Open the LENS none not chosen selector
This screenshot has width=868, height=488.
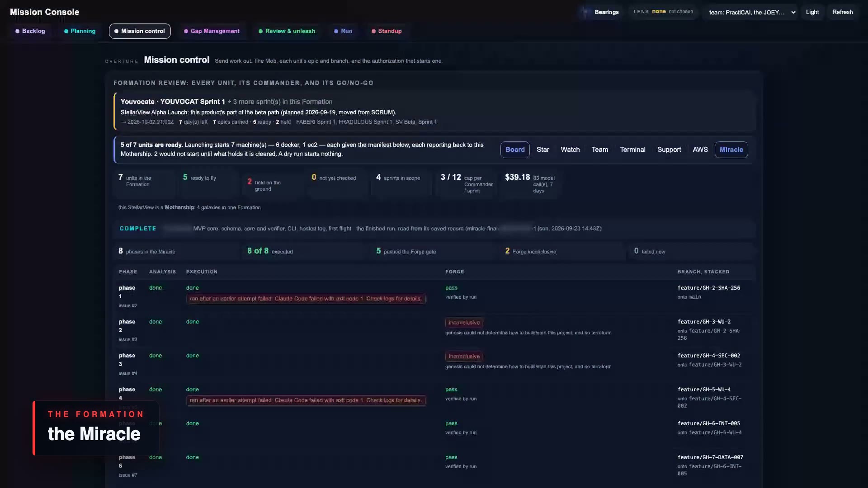[x=663, y=12]
